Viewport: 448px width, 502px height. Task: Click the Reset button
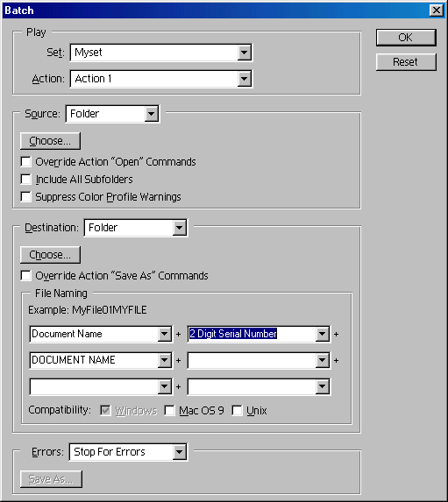(406, 62)
